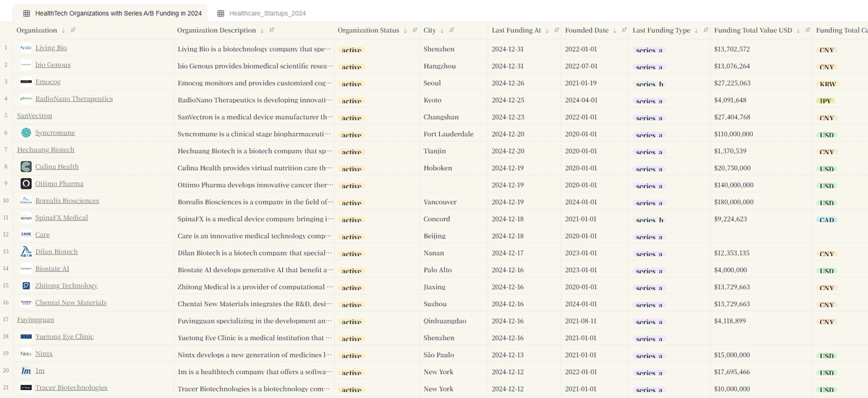The height and width of the screenshot is (398, 868).
Task: Sort by the City column arrow
Action: 443,30
